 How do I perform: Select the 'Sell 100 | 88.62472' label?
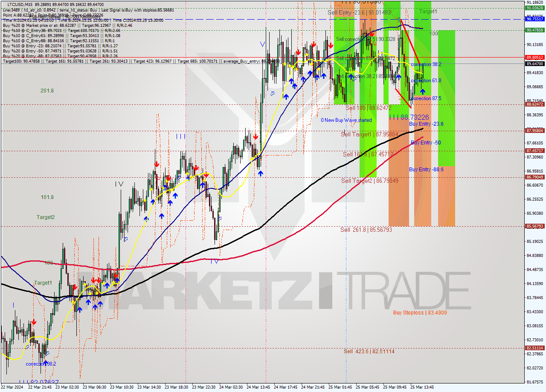(369, 108)
